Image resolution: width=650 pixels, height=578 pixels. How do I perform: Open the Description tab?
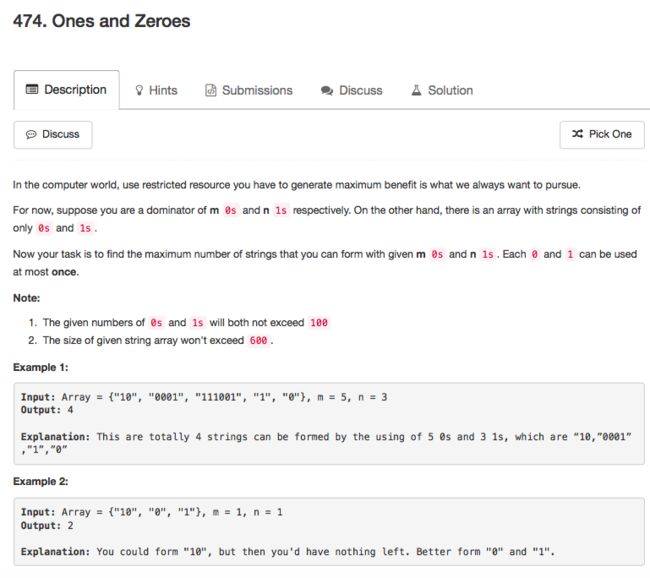pos(66,90)
